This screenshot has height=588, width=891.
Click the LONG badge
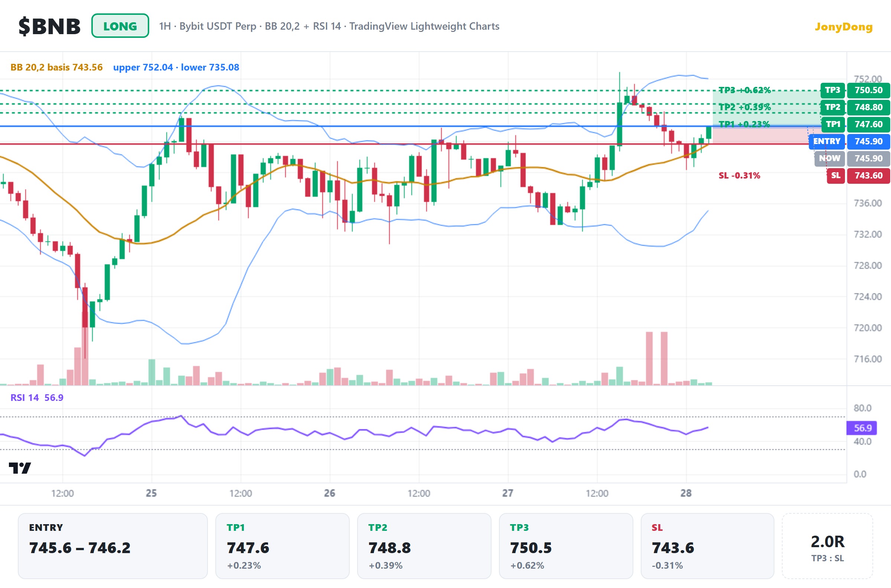click(120, 26)
